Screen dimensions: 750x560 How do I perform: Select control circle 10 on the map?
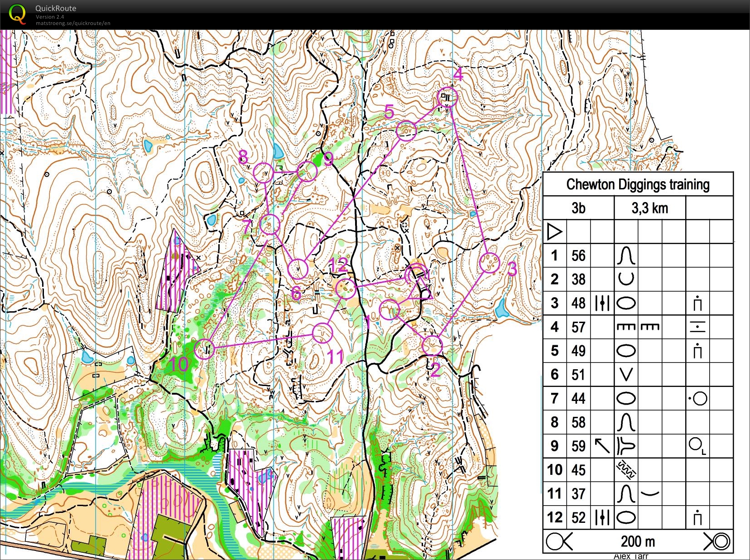click(205, 349)
